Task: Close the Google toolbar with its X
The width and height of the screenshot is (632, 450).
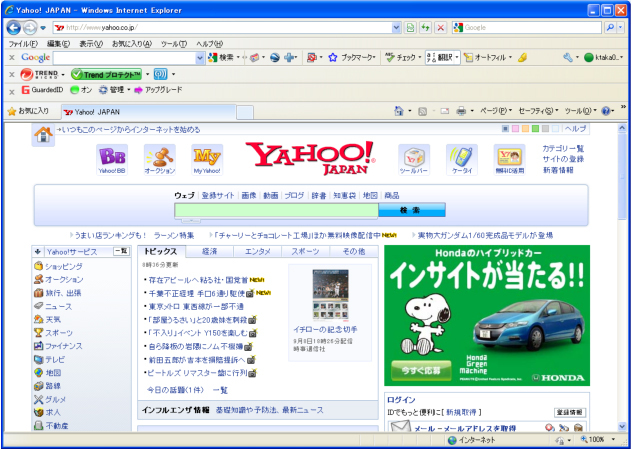Action: (x=12, y=58)
